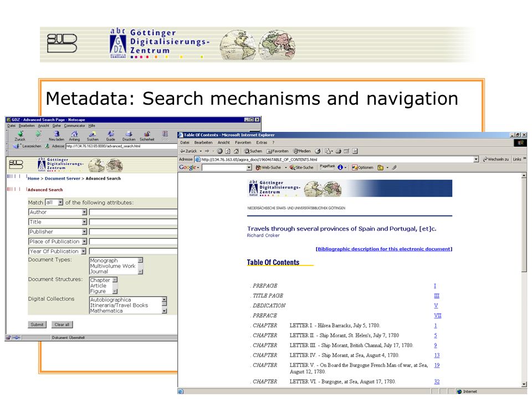Open Extras menu in Internet Explorer
The height and width of the screenshot is (399, 532).
click(x=262, y=142)
